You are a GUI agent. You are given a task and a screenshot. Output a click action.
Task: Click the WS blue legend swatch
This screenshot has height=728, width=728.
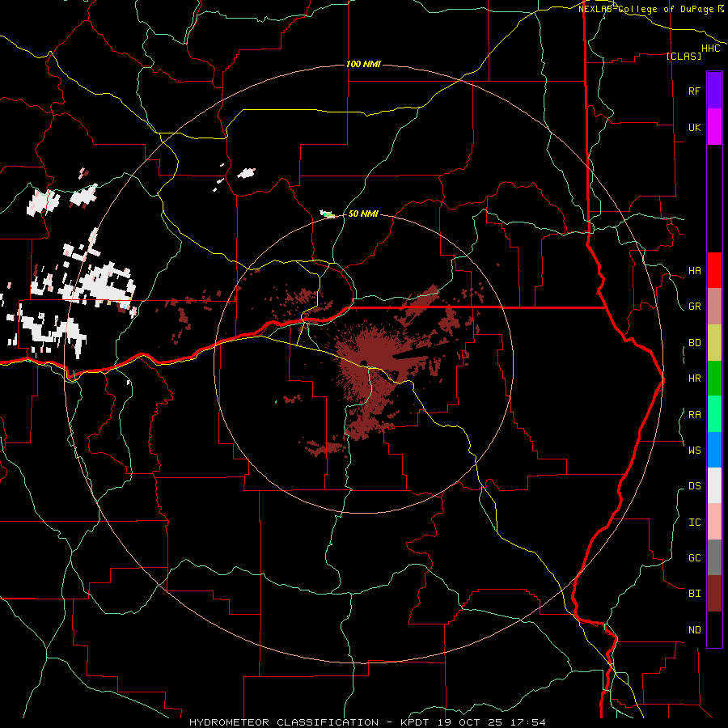point(714,450)
